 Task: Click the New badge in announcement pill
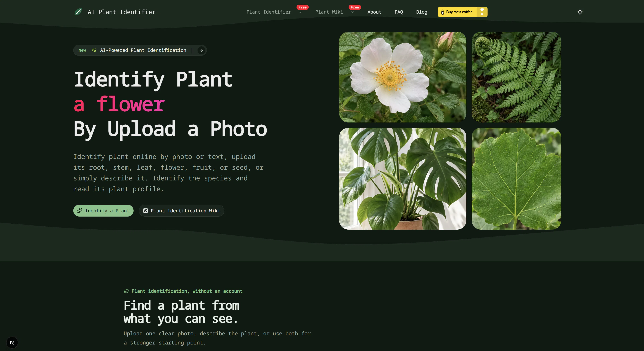point(82,50)
